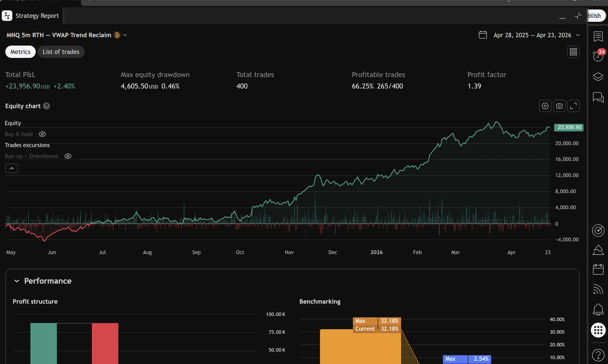608x364 pixels.
Task: Collapse the Performance section chevron
Action: point(17,281)
